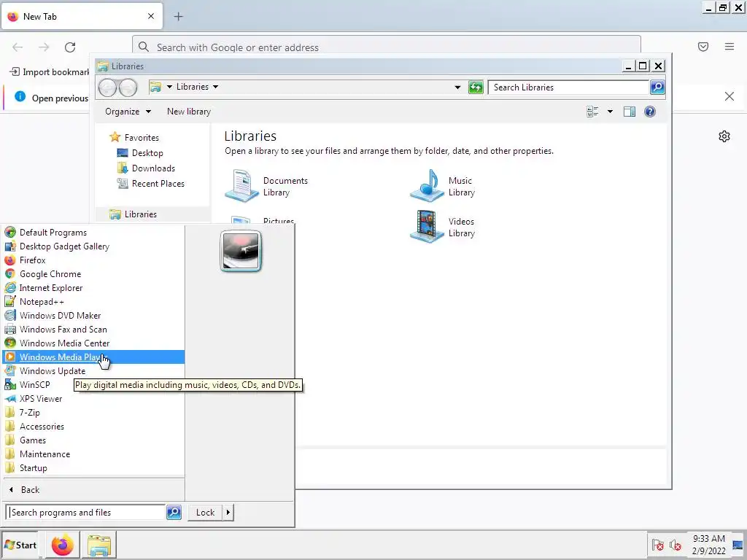Click Back arrow in Libraries window
Screen dimensions: 747x560
point(107,87)
